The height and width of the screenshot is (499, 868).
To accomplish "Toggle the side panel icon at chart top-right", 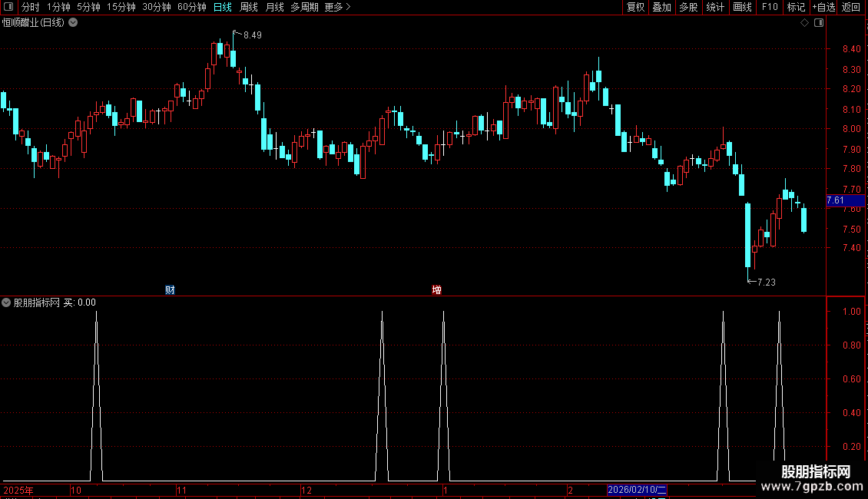I will click(x=819, y=23).
